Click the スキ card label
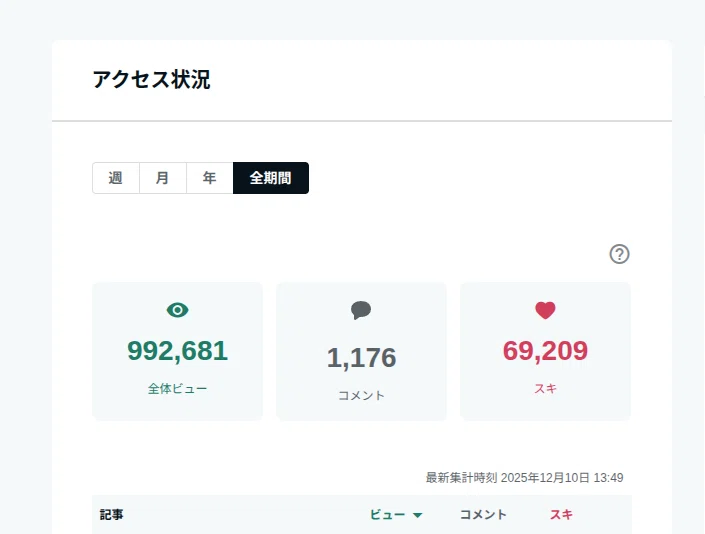705x534 pixels. (x=545, y=389)
